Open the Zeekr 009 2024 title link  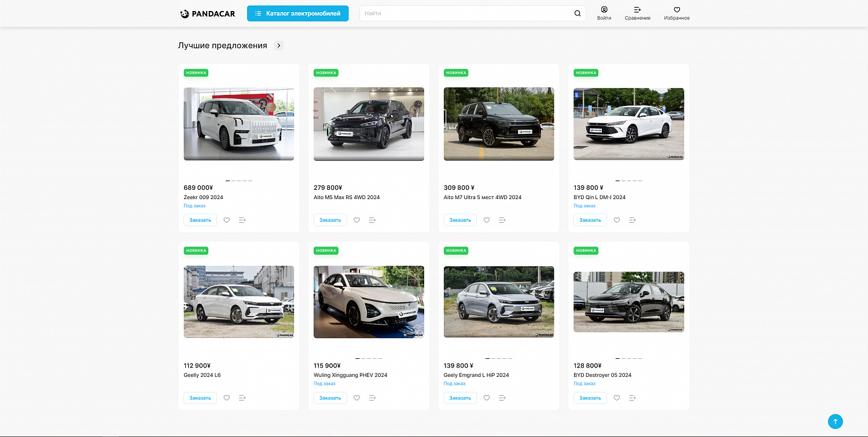(x=203, y=197)
